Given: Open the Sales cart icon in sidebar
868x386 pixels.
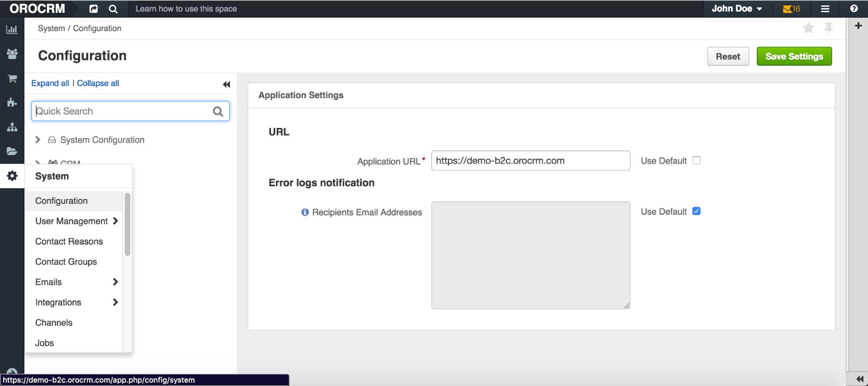Looking at the screenshot, I should pos(12,78).
